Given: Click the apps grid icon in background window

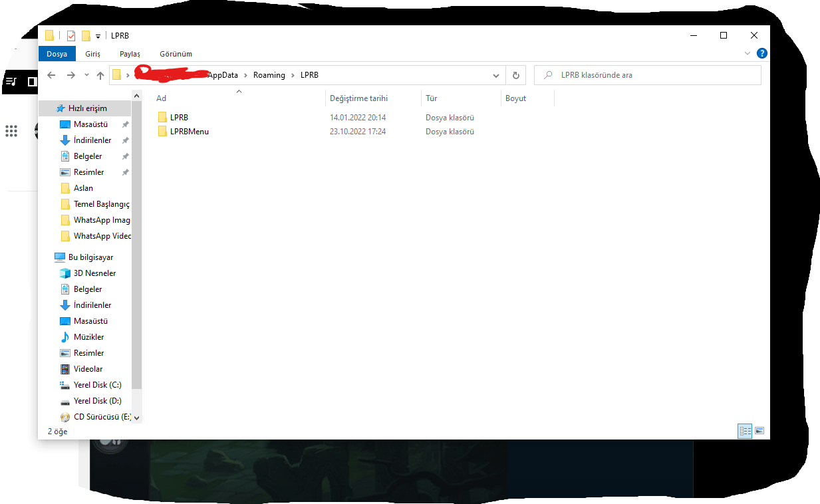Looking at the screenshot, I should click(11, 131).
